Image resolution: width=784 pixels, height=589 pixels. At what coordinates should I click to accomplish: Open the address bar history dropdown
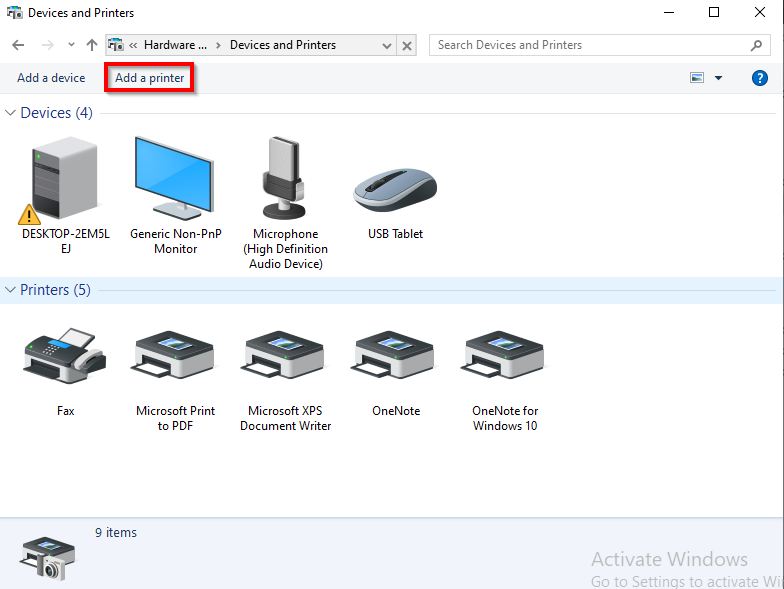387,46
